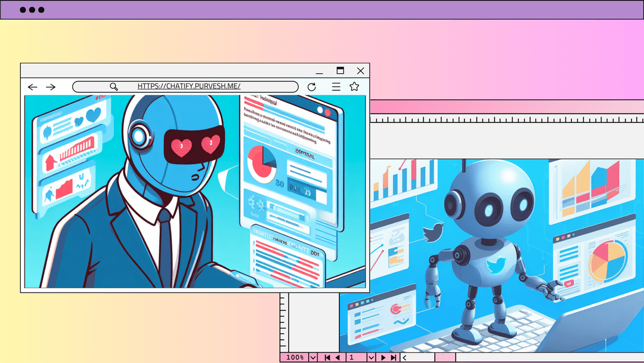644x363 pixels.
Task: Reload the Chatify page
Action: point(311,87)
